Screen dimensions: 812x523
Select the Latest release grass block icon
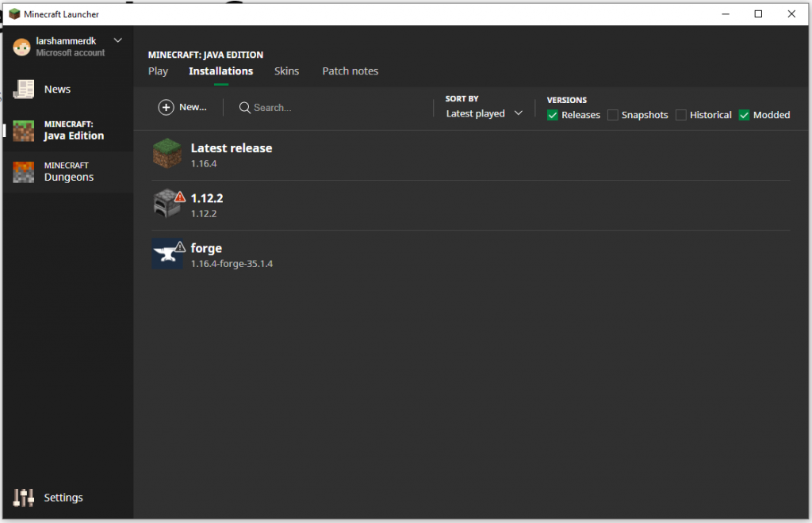[167, 154]
